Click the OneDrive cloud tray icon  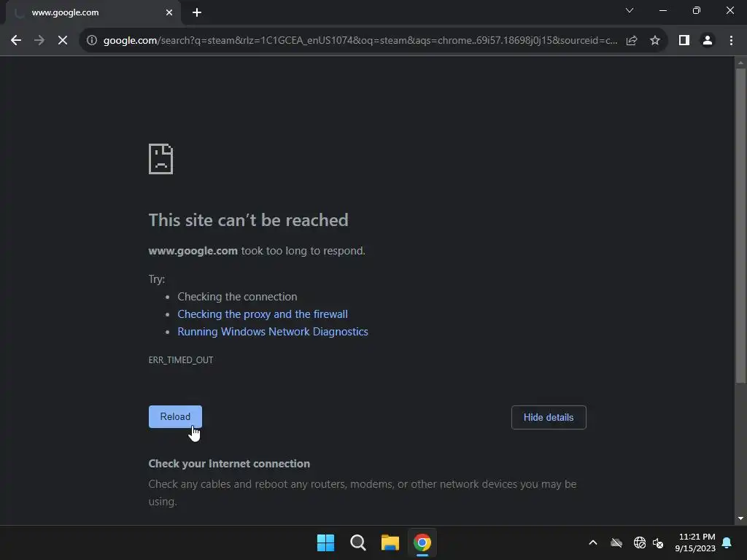[616, 542]
